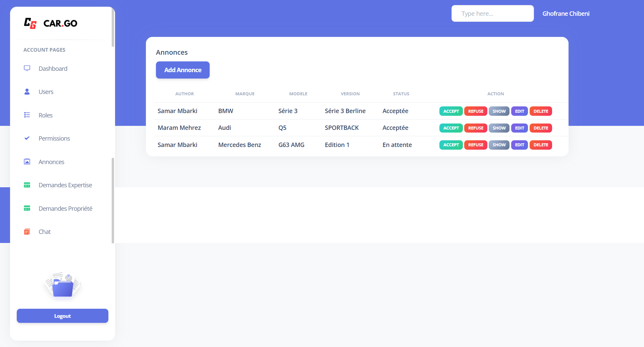Click the MODELE column header
Image resolution: width=644 pixels, height=347 pixels.
298,94
